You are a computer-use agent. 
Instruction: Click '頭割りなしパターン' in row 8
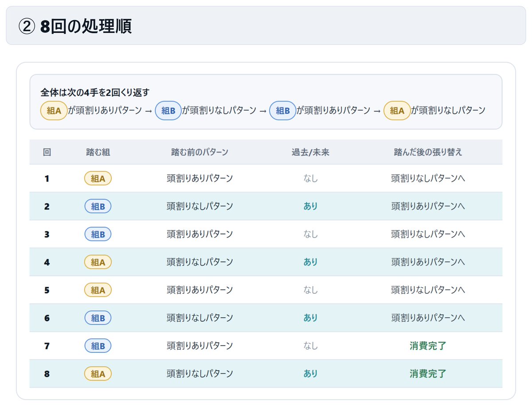click(199, 374)
